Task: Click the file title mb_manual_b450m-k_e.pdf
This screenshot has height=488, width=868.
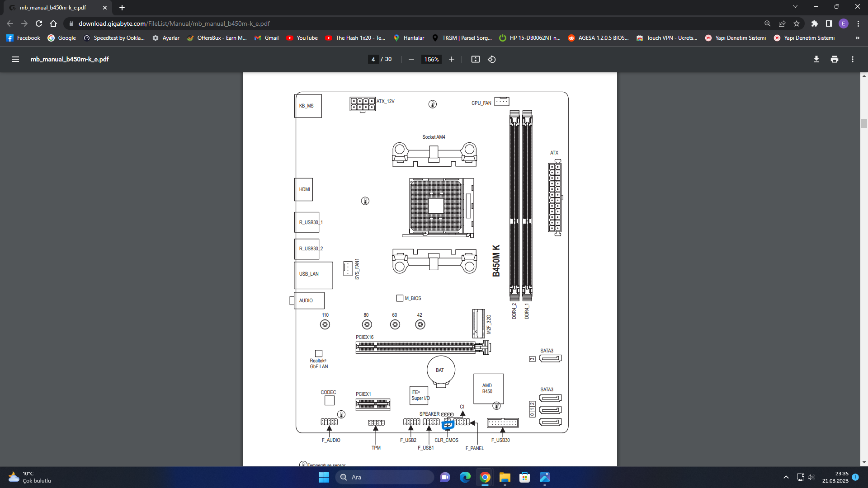Action: coord(70,59)
